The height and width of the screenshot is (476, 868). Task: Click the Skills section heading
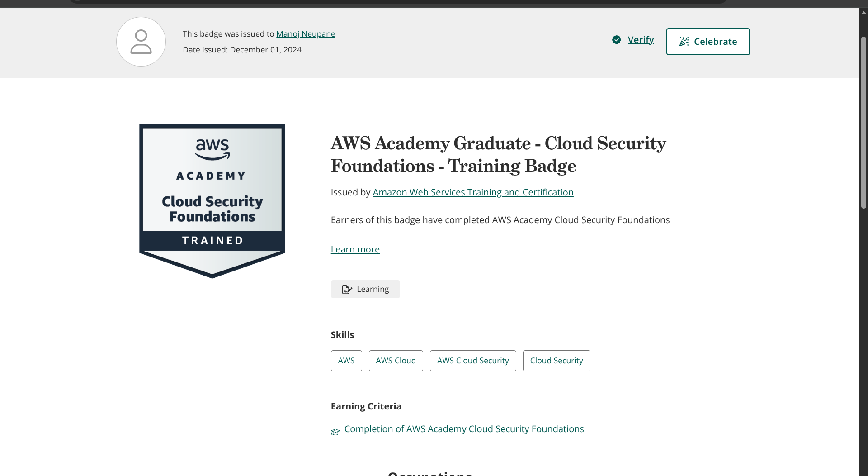[342, 335]
